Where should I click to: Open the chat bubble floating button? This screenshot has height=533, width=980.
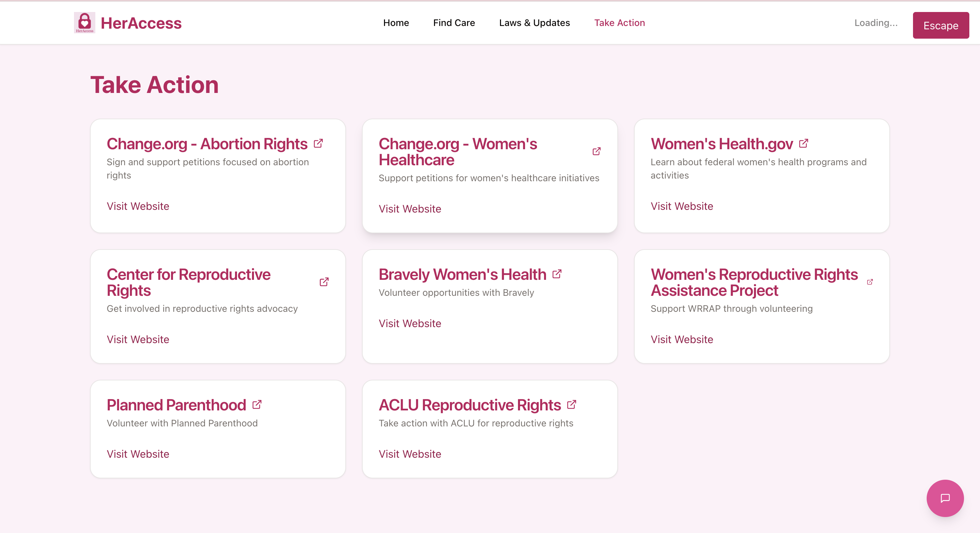(x=945, y=498)
